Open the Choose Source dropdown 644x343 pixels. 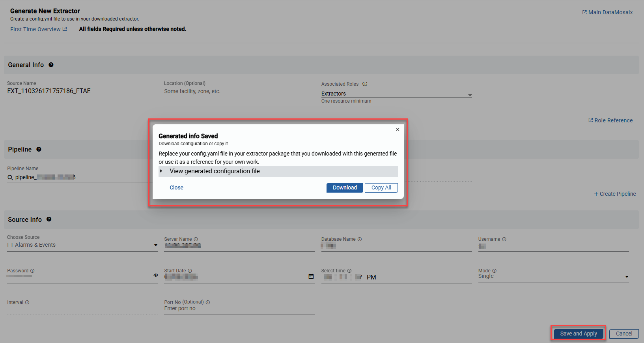coord(82,245)
